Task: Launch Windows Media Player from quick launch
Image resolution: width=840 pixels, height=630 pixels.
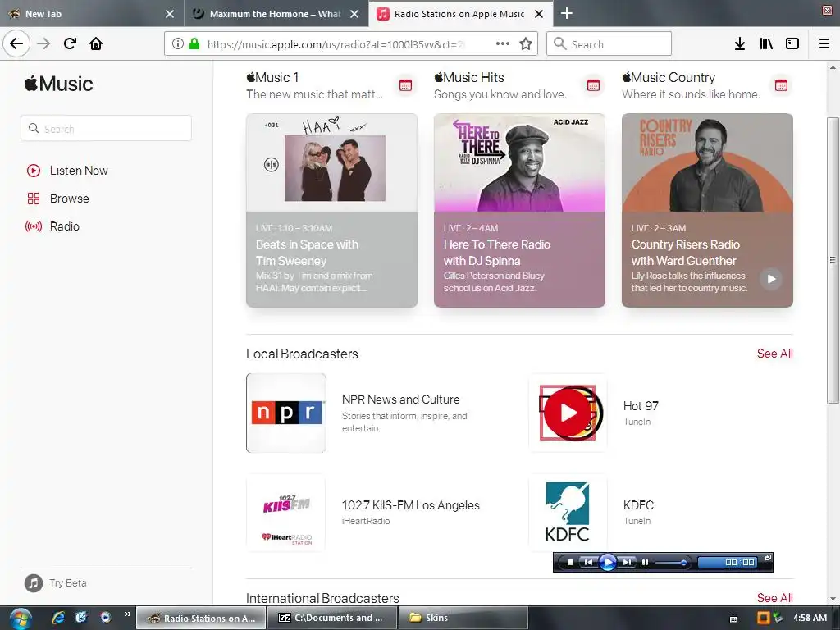Action: [106, 618]
